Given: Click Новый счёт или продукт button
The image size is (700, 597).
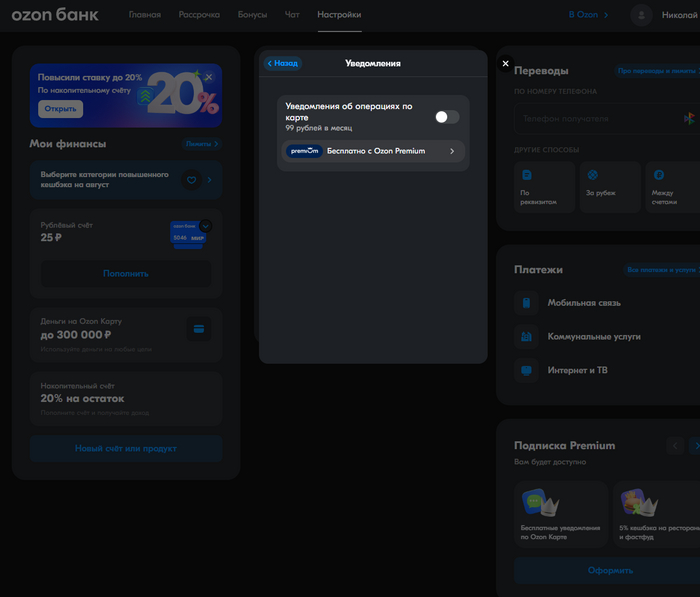Looking at the screenshot, I should click(126, 448).
